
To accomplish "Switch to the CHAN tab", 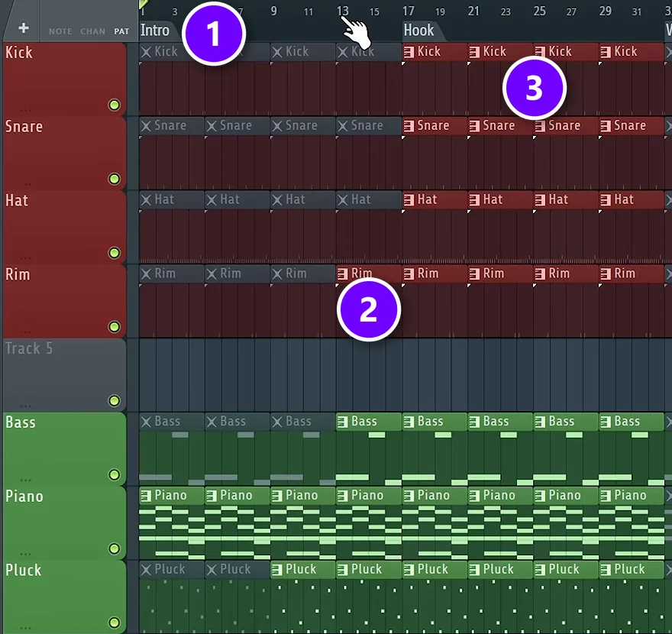I will click(x=92, y=31).
